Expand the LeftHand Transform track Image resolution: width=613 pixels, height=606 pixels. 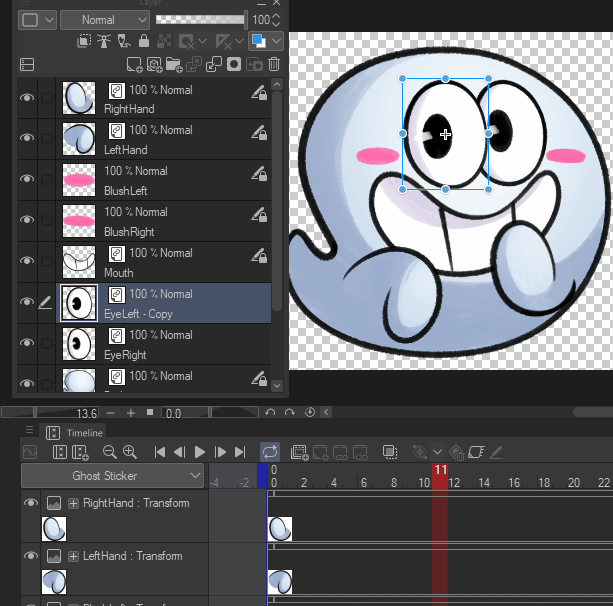click(x=73, y=556)
